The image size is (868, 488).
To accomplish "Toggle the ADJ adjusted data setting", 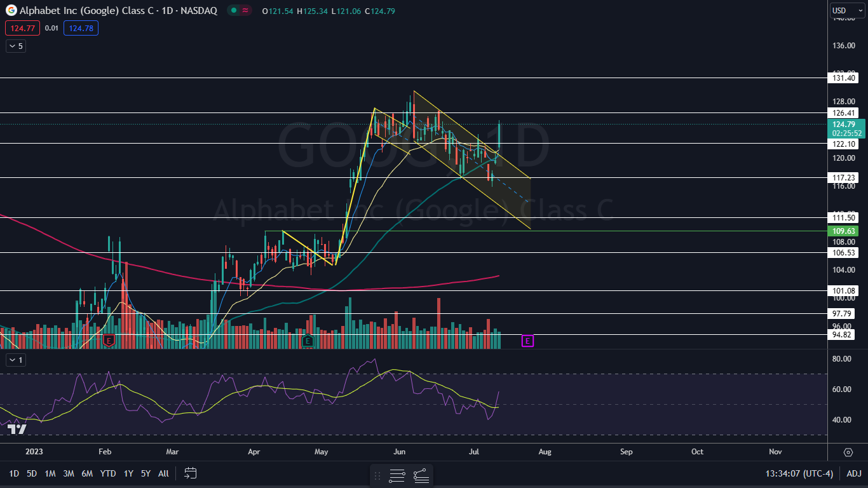I will click(854, 473).
